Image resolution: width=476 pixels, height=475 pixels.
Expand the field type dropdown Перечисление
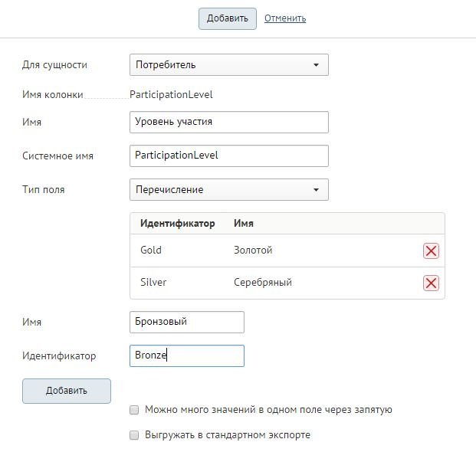point(229,189)
